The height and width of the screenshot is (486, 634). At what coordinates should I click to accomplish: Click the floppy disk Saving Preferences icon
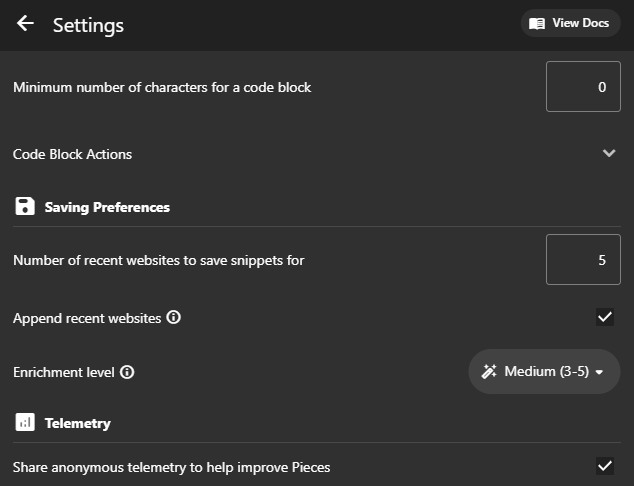[25, 207]
